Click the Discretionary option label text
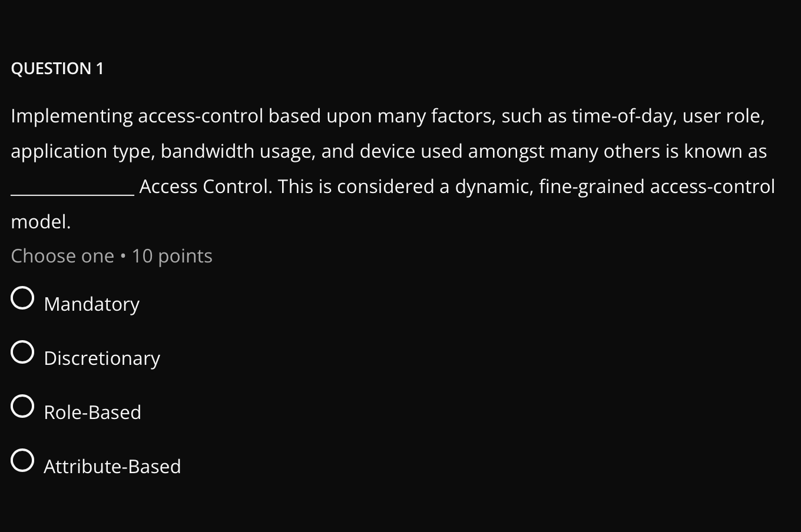Image resolution: width=801 pixels, height=532 pixels. 102,358
